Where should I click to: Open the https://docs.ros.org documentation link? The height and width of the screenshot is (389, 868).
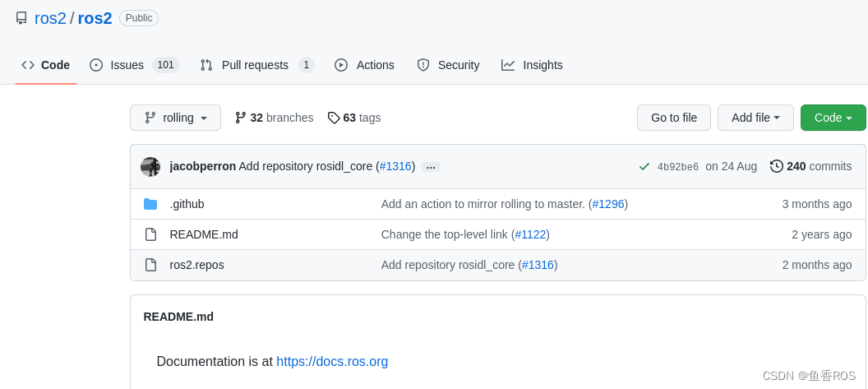(332, 362)
